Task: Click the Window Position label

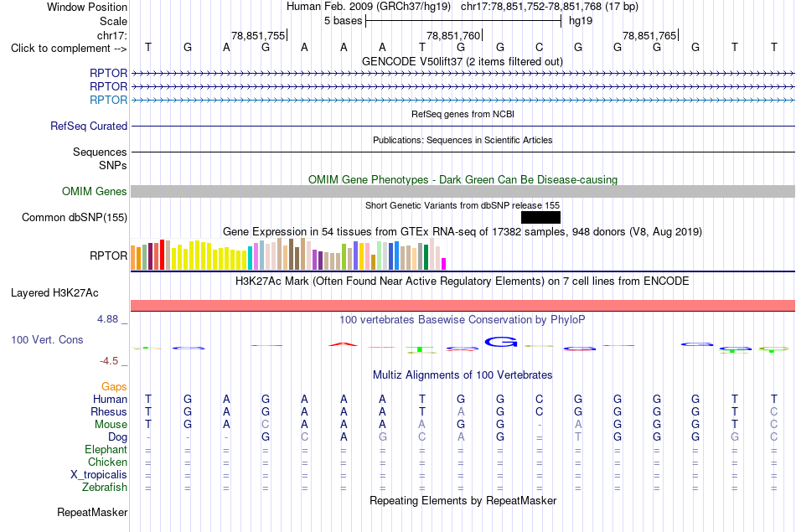Action: click(x=87, y=7)
